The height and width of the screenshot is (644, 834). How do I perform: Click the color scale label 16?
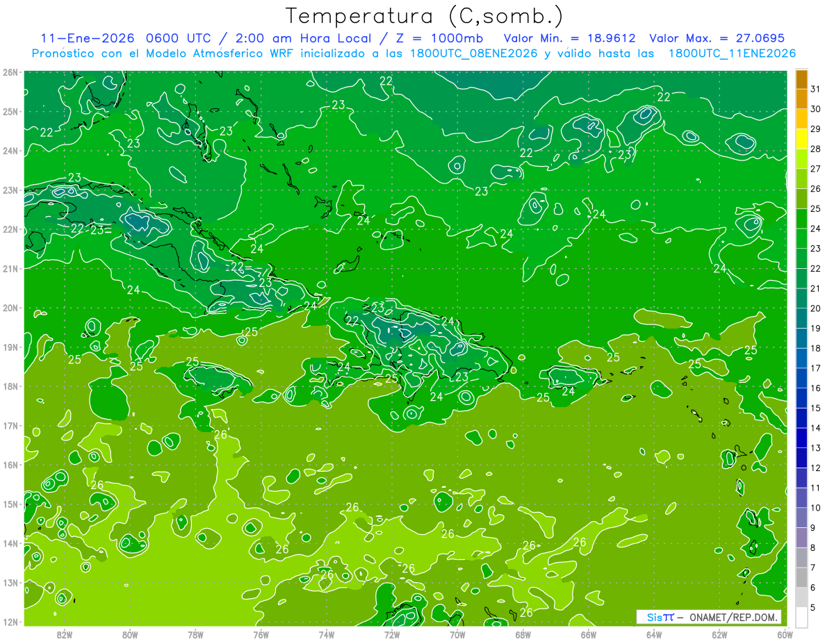click(815, 388)
